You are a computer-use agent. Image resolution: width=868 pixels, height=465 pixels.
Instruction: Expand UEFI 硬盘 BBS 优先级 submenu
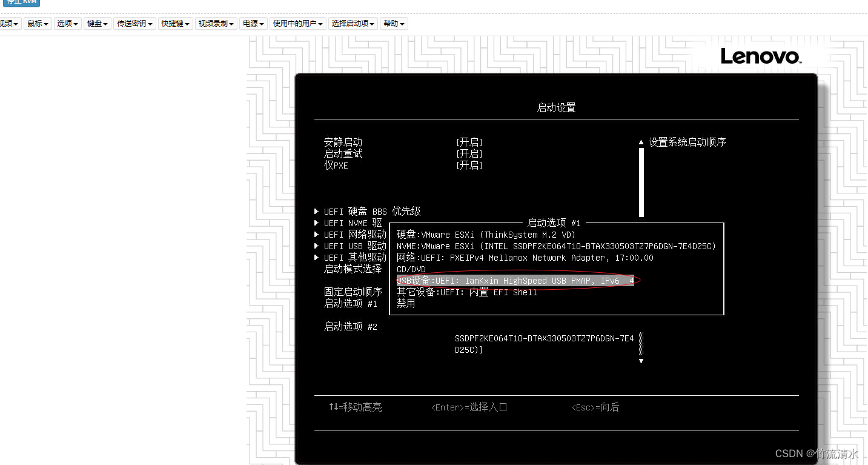click(x=367, y=212)
